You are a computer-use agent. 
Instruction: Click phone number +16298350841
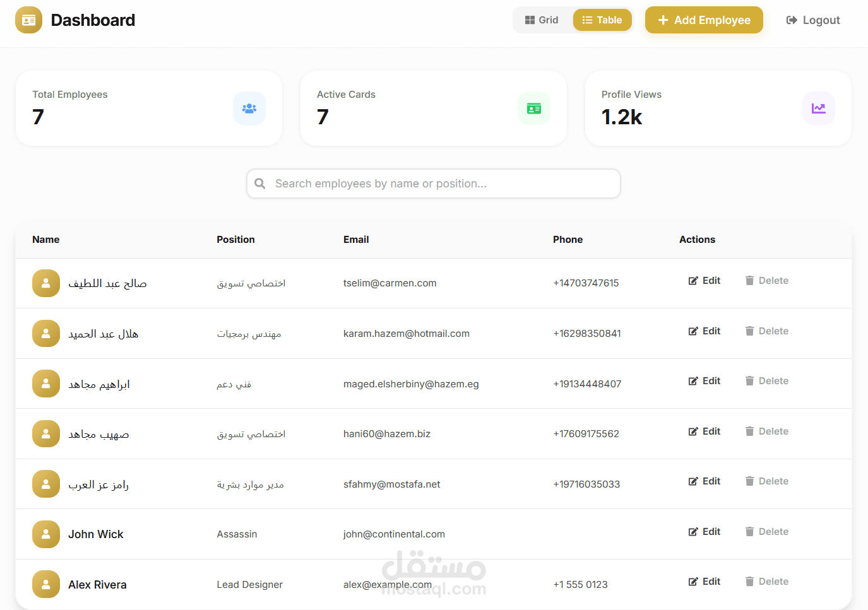click(587, 334)
